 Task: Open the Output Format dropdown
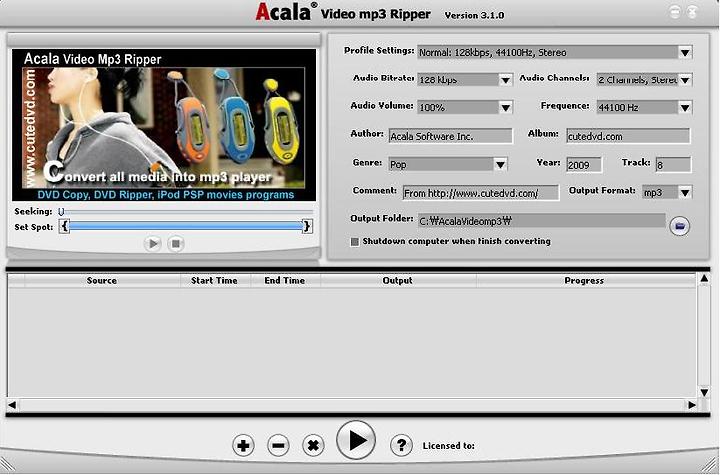coord(685,192)
